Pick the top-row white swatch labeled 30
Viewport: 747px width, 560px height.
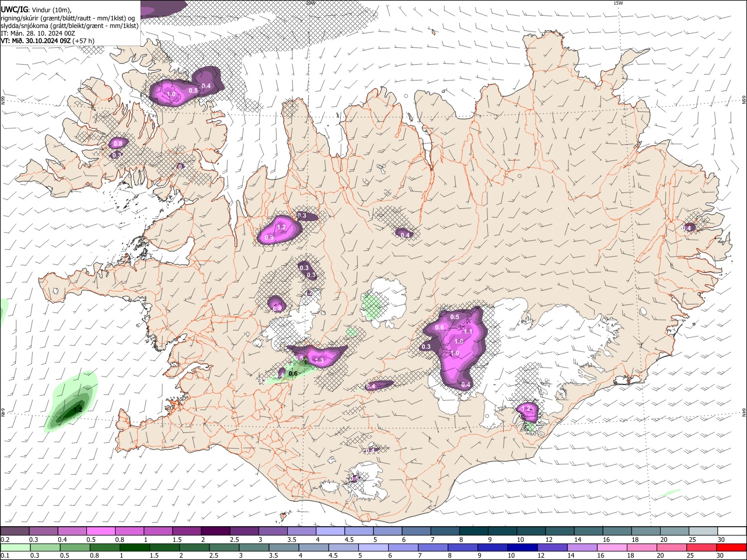(x=732, y=531)
